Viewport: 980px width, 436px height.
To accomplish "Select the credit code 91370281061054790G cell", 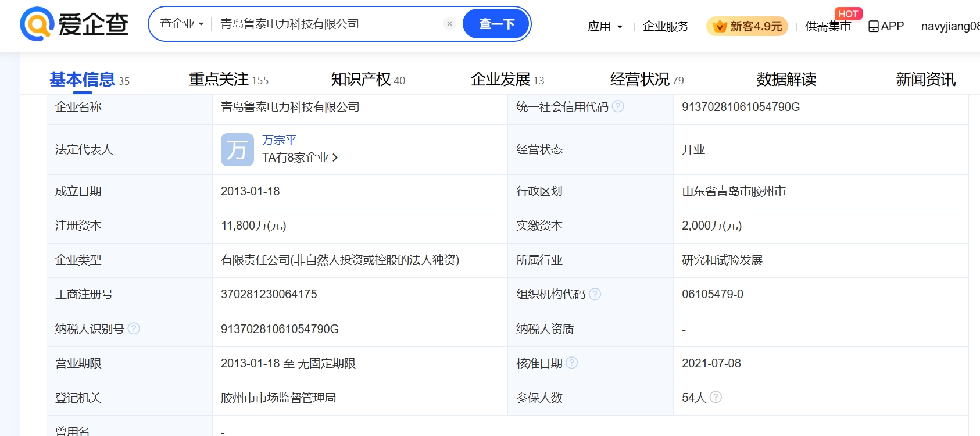I will 741,107.
